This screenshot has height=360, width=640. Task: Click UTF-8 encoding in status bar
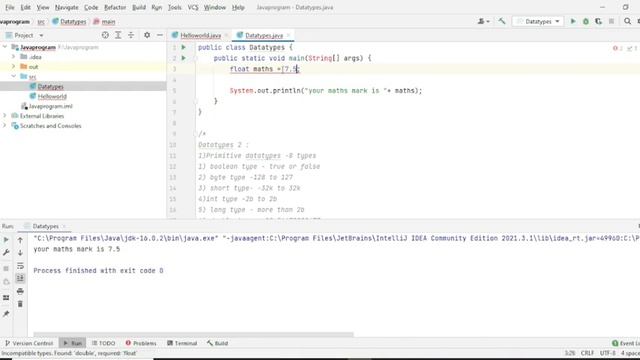tap(607, 353)
